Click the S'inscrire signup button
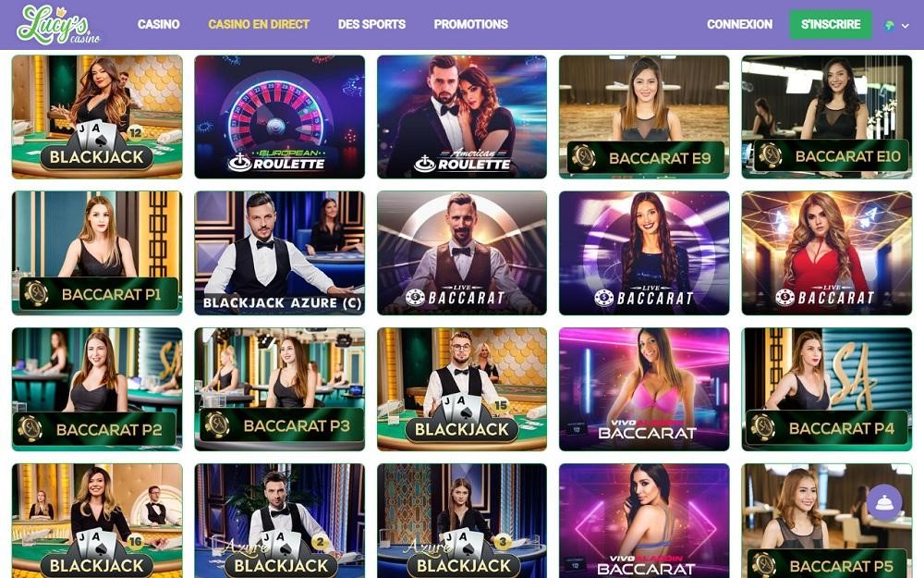 click(x=831, y=24)
